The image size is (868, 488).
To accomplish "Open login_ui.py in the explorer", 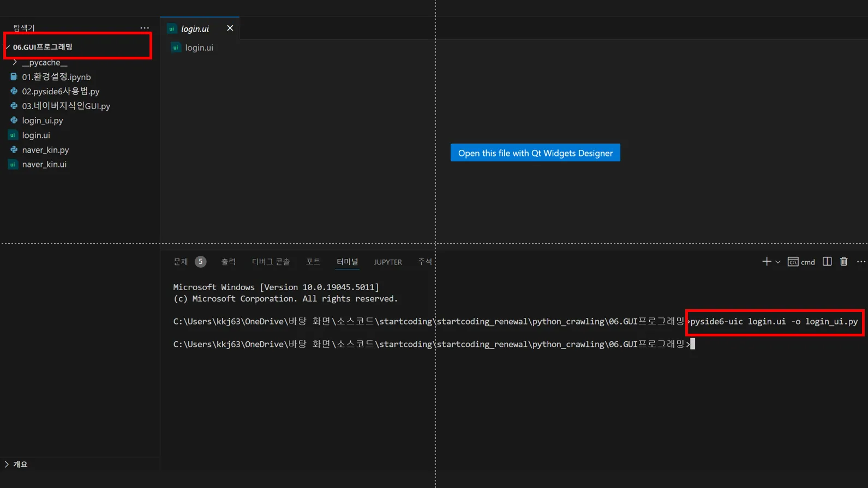I will click(43, 121).
